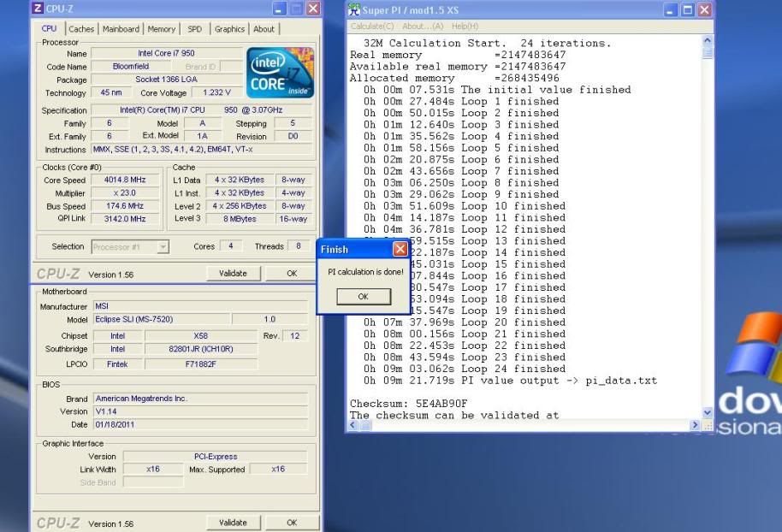Click the Technology value '45 nm'
782x532 pixels.
tap(111, 92)
